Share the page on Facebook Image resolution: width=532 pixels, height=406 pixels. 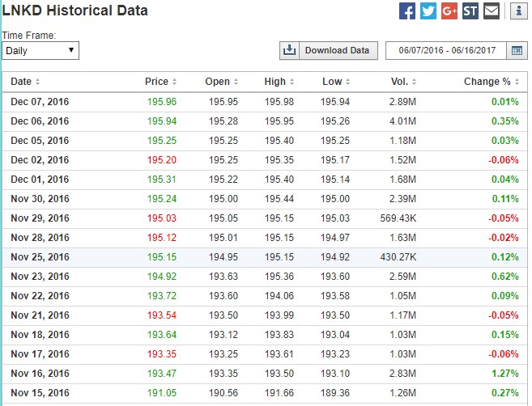407,11
